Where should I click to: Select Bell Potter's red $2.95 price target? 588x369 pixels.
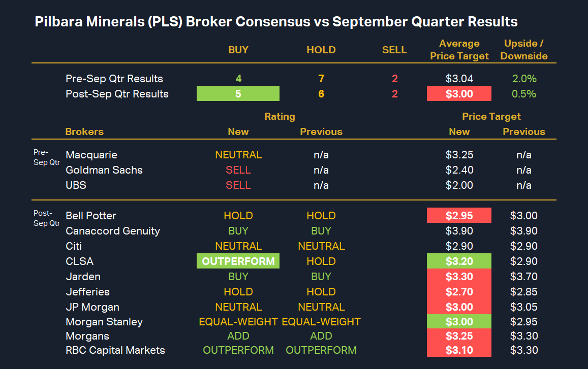pyautogui.click(x=459, y=216)
